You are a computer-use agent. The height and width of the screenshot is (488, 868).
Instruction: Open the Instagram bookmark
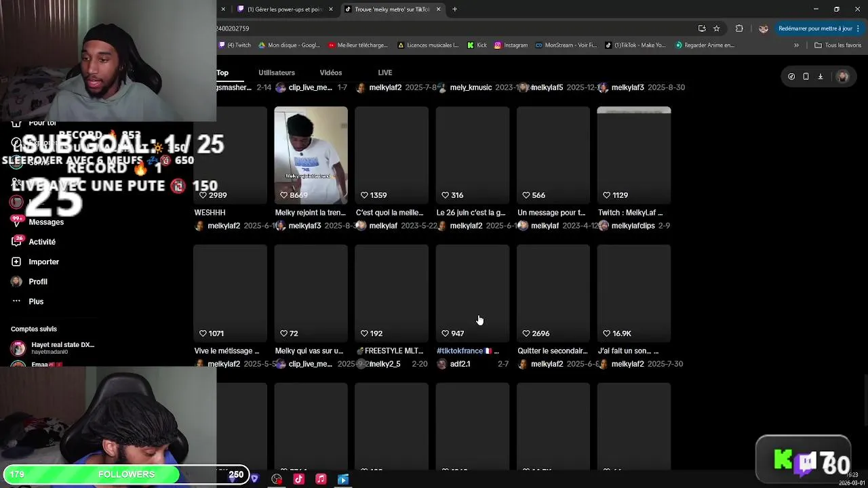(x=511, y=45)
